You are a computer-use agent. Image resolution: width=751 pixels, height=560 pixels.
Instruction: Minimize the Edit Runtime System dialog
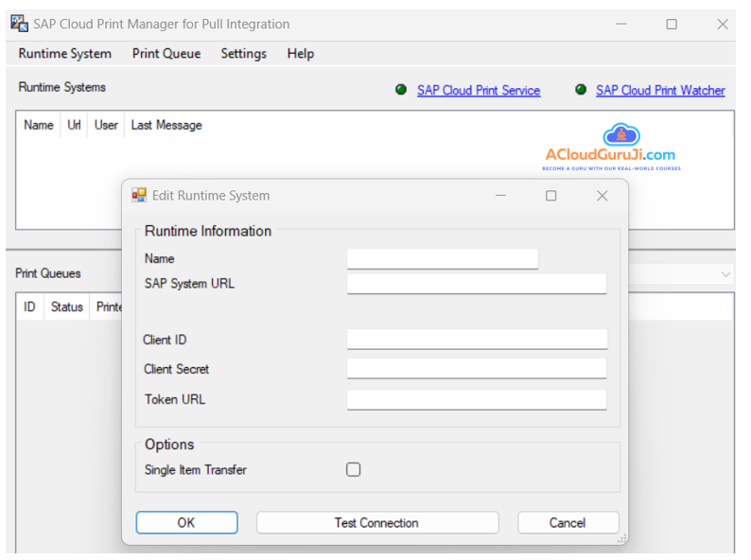click(x=500, y=196)
